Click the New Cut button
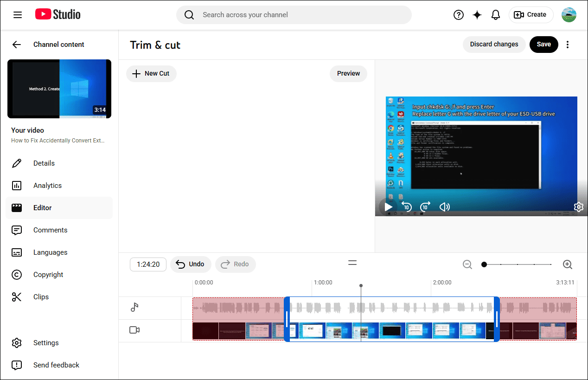588x380 pixels. click(151, 73)
